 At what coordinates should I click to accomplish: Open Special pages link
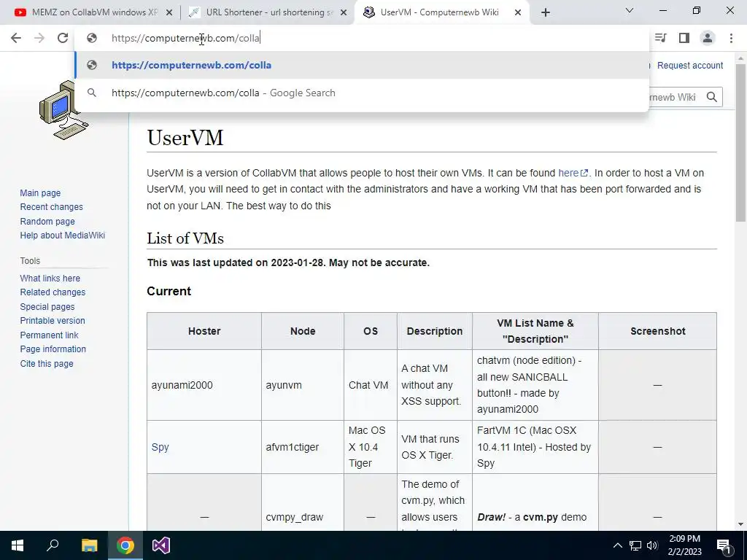tap(47, 307)
